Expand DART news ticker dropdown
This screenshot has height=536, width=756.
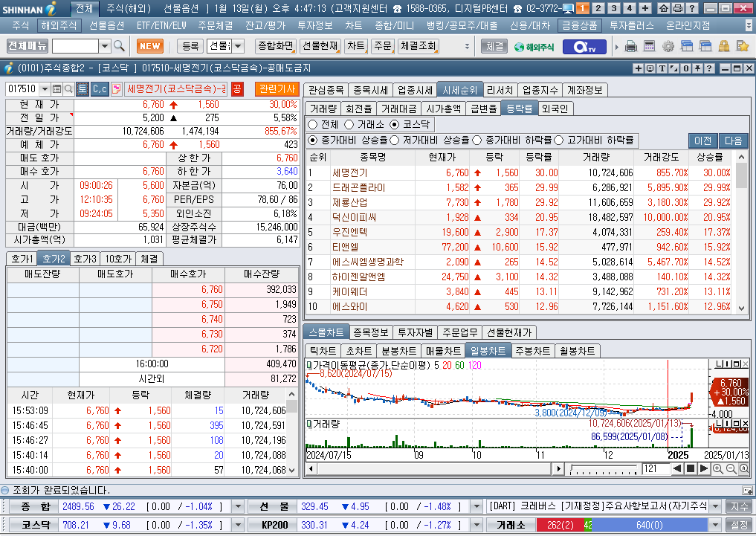pos(716,506)
